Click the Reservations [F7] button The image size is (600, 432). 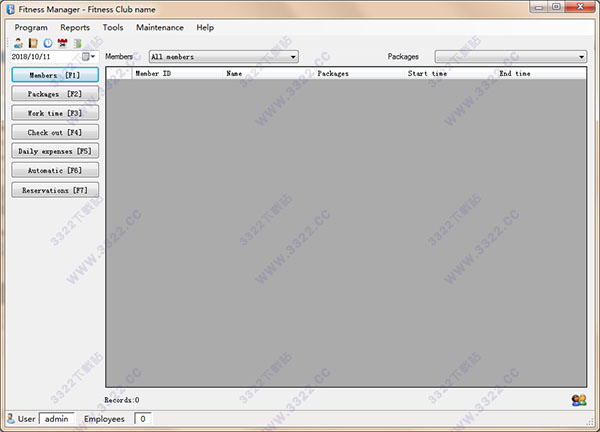[x=55, y=190]
